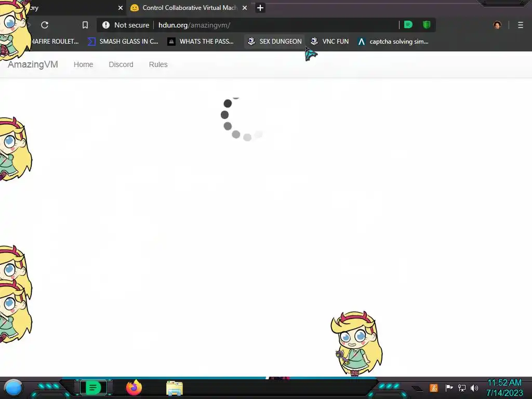Open the network tray icon

pos(462,388)
